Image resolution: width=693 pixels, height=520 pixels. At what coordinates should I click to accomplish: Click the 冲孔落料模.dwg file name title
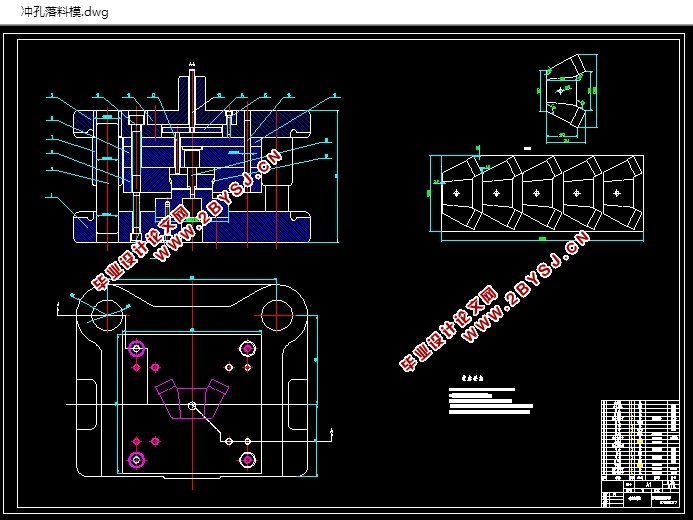[x=65, y=12]
